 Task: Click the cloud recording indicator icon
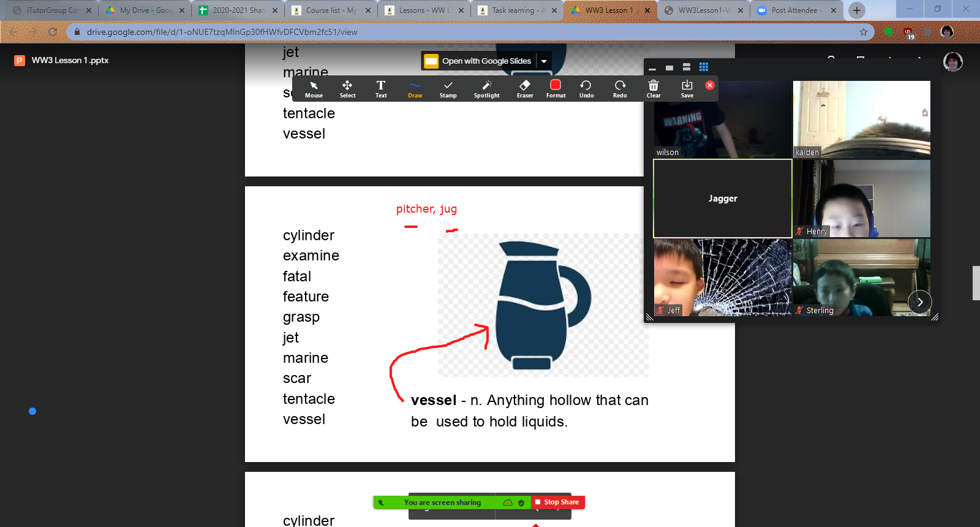[507, 502]
